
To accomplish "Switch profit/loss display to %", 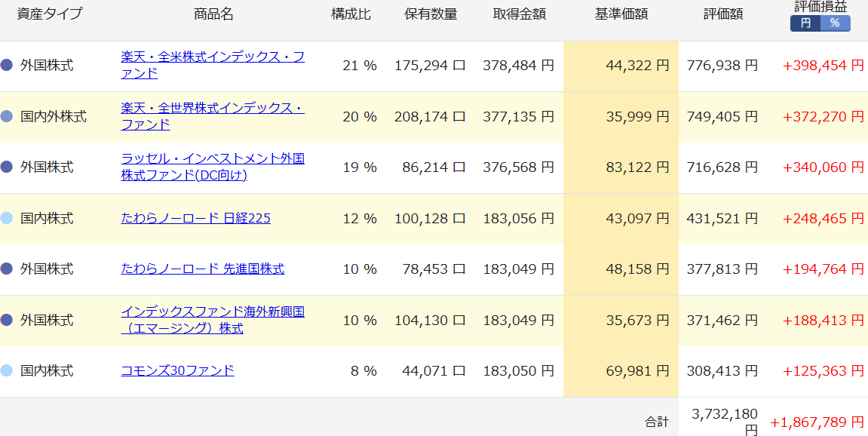I will click(x=835, y=24).
